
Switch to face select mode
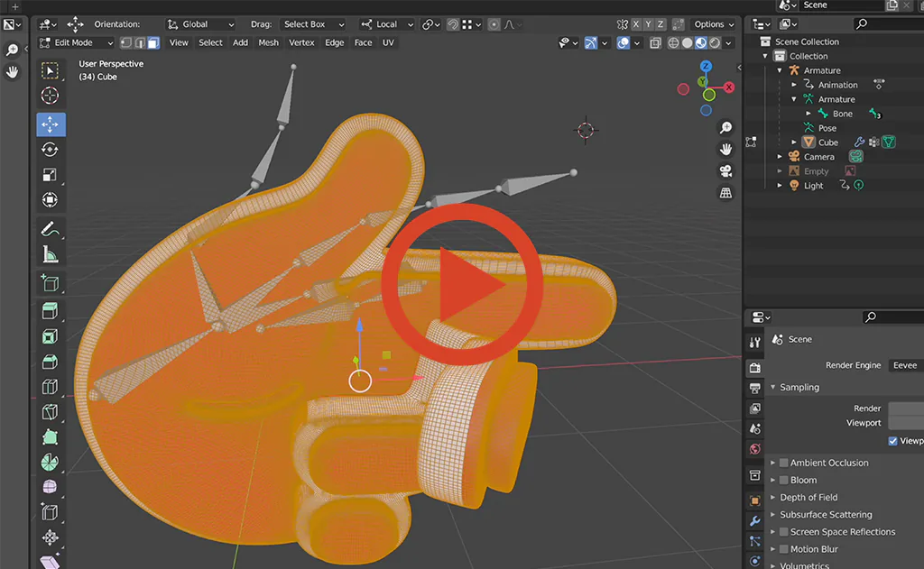click(153, 42)
